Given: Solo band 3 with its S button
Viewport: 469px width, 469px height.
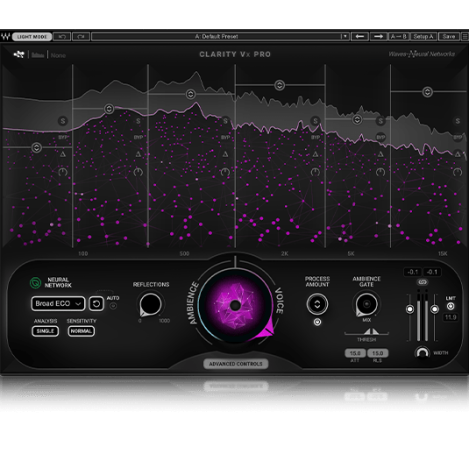Looking at the screenshot, I should coord(226,121).
